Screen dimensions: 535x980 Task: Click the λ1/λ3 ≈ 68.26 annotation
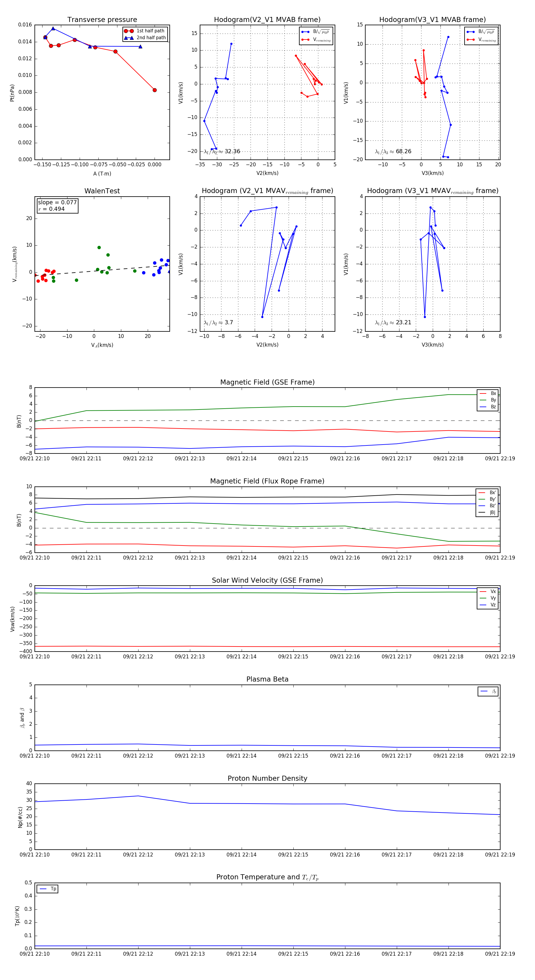pyautogui.click(x=393, y=151)
